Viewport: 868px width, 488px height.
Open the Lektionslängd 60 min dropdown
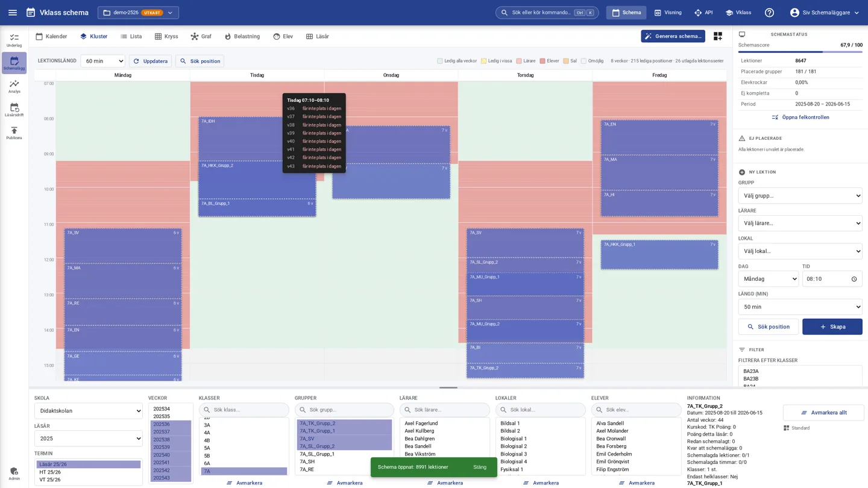102,61
